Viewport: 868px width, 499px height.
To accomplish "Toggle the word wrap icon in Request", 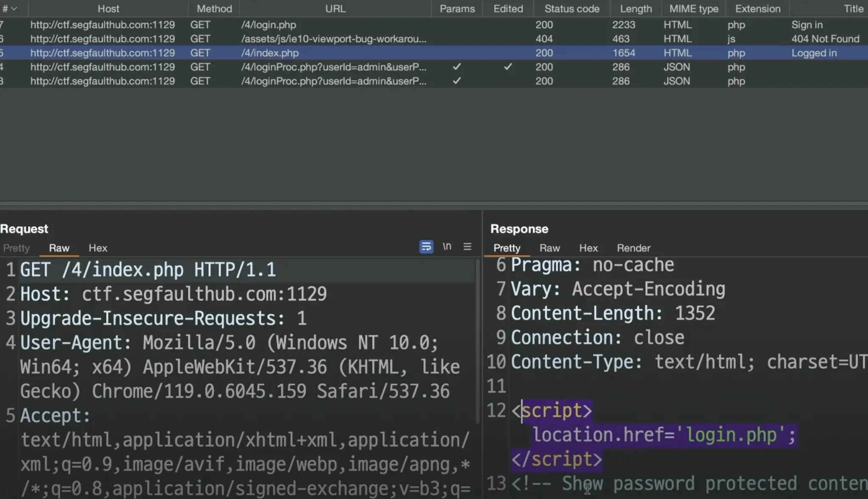I will pos(426,246).
